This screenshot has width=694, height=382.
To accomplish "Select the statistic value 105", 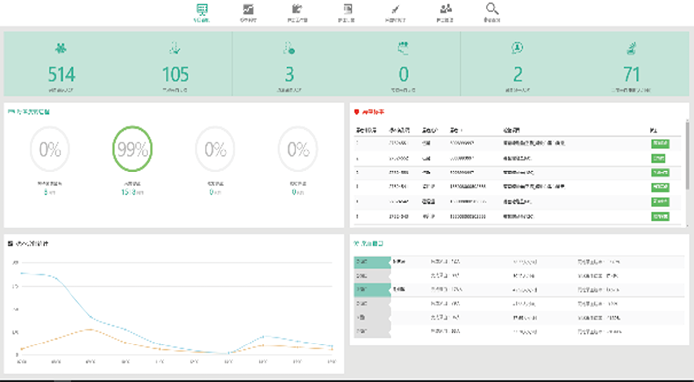I will coord(175,74).
